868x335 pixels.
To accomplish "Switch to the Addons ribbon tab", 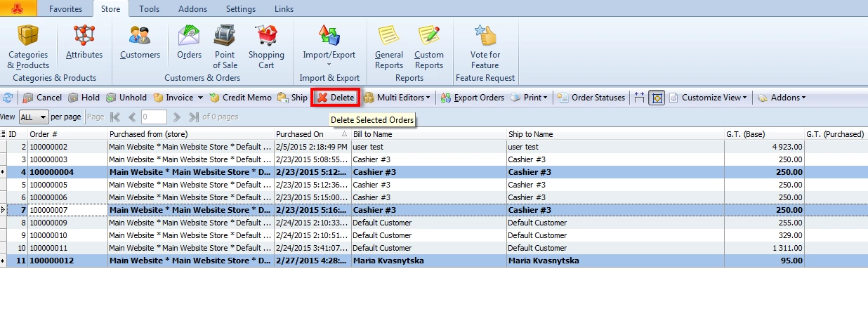I will pos(193,9).
